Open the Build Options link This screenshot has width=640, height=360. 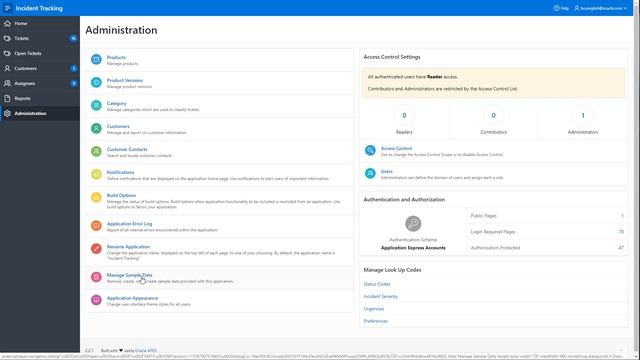click(121, 196)
